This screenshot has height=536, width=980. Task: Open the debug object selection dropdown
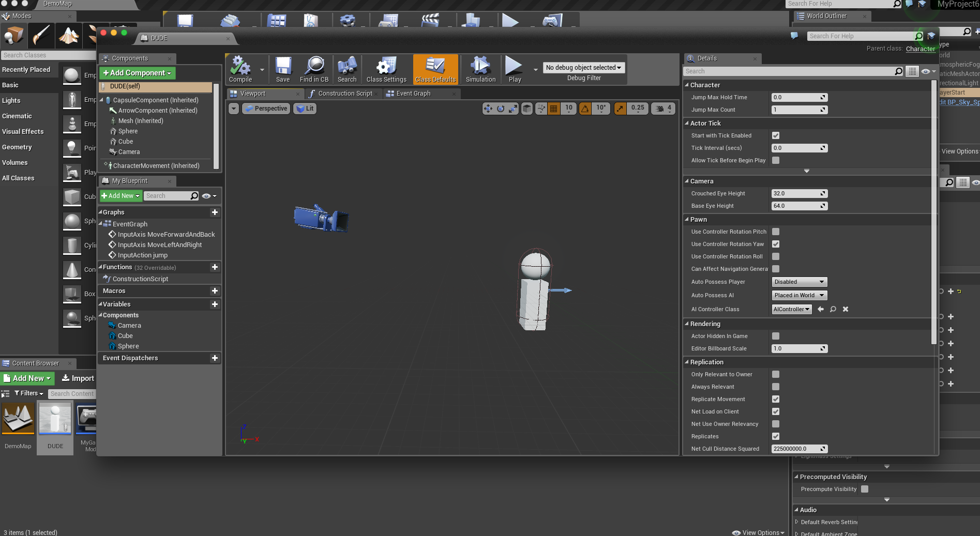point(584,68)
